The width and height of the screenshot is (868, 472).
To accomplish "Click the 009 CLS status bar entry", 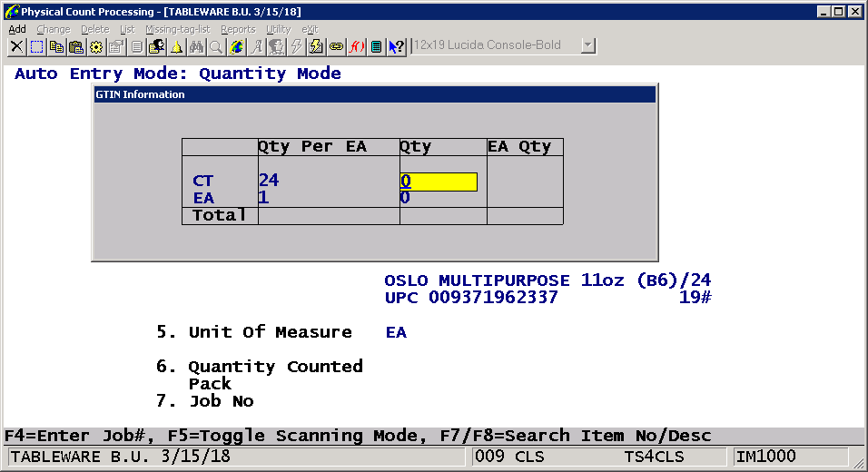I will coord(509,457).
